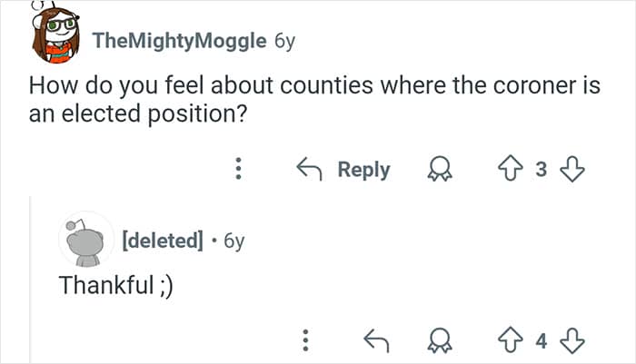Downvote the coroner question comment
This screenshot has width=636, height=364.
tap(572, 170)
